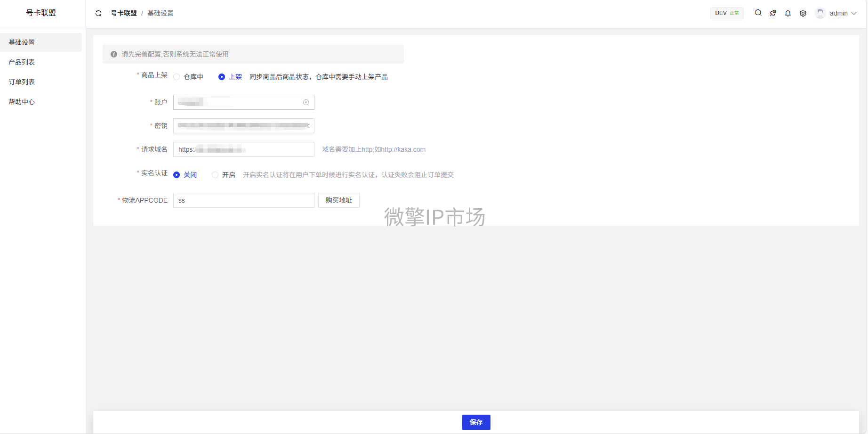The height and width of the screenshot is (434, 868).
Task: Open notifications via the bell icon
Action: pyautogui.click(x=788, y=13)
